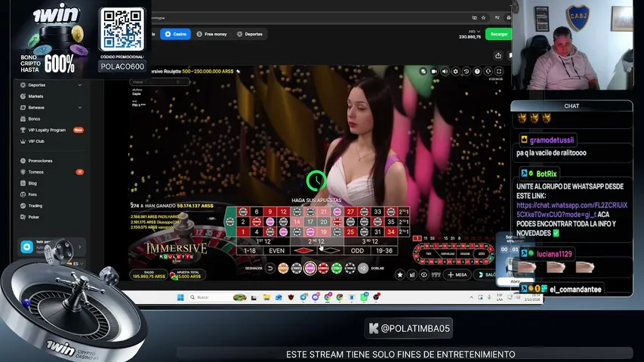Toggle the racetrack view icon
The width and height of the screenshot is (644, 362).
click(424, 275)
